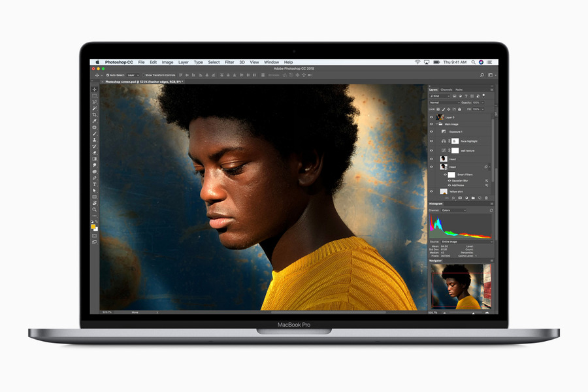Toggle the Auto-Select checkbox
The width and height of the screenshot is (588, 392).
[108, 75]
